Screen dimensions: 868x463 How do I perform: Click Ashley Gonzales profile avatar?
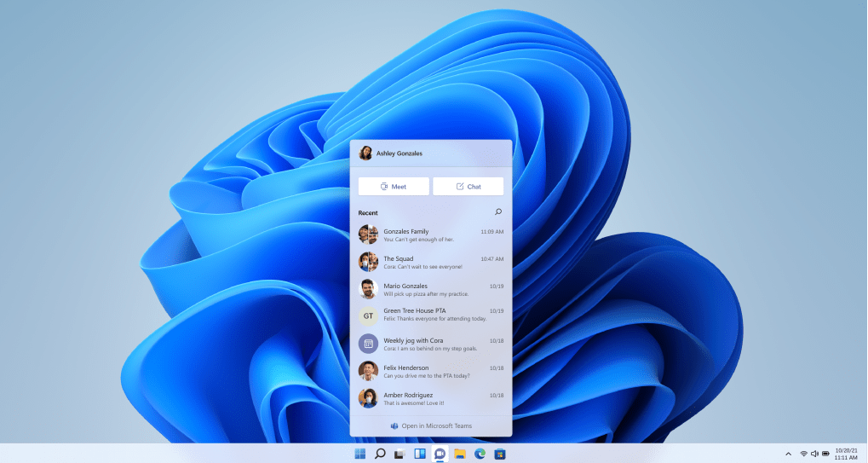point(365,153)
